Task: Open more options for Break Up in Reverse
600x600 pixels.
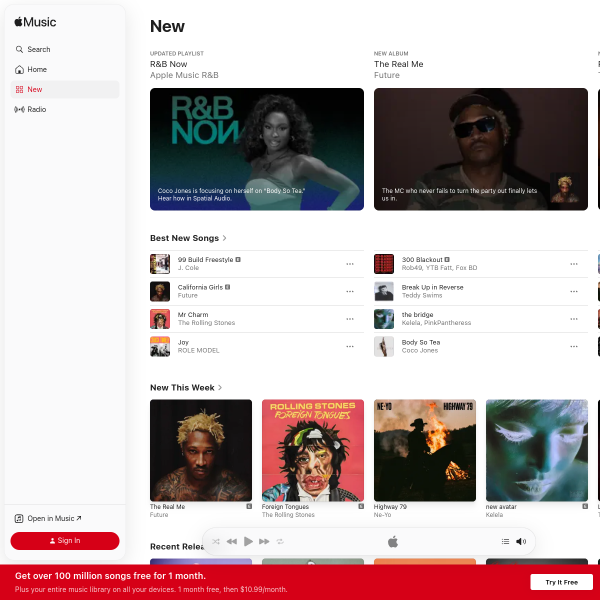Action: 574,292
